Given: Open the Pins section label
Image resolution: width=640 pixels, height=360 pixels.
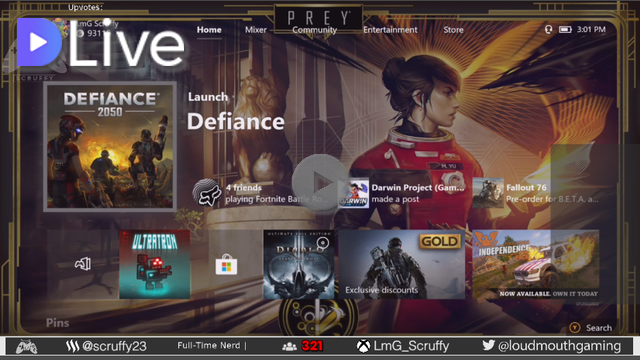Looking at the screenshot, I should point(58,323).
